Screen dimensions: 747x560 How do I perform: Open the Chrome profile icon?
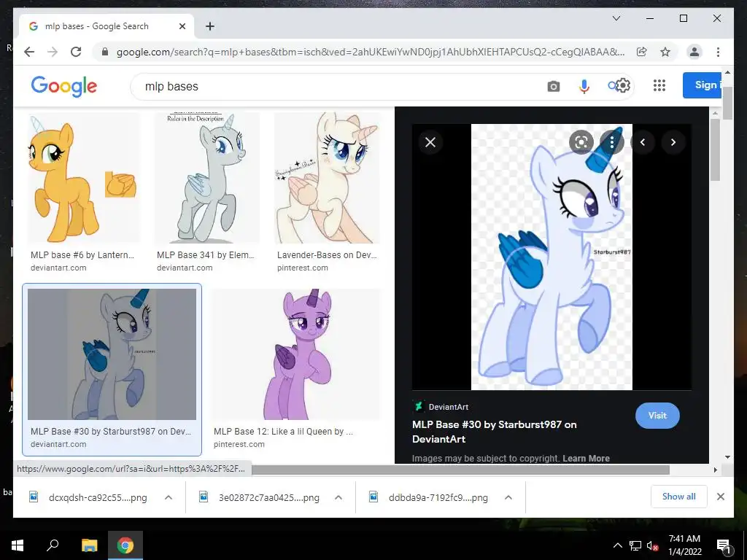(x=694, y=52)
